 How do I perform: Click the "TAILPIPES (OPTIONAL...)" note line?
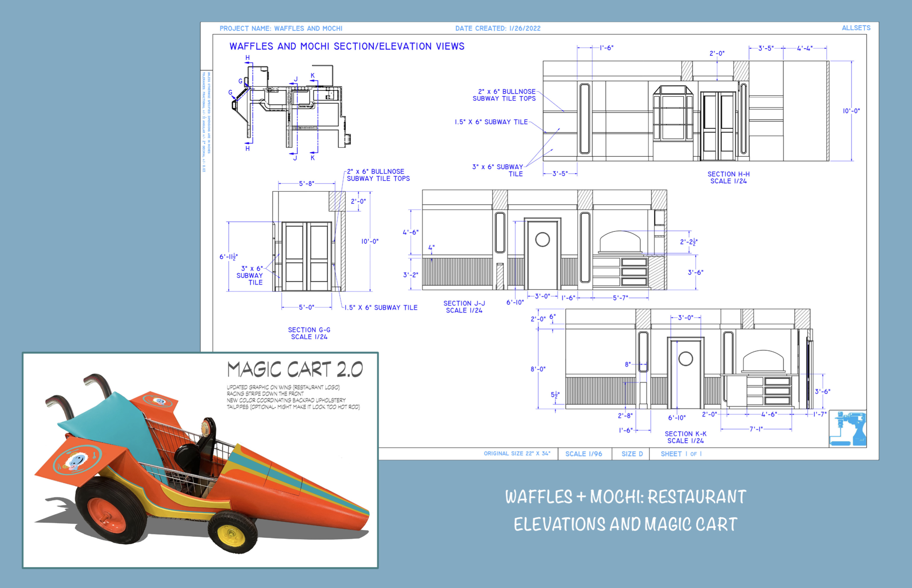[293, 407]
